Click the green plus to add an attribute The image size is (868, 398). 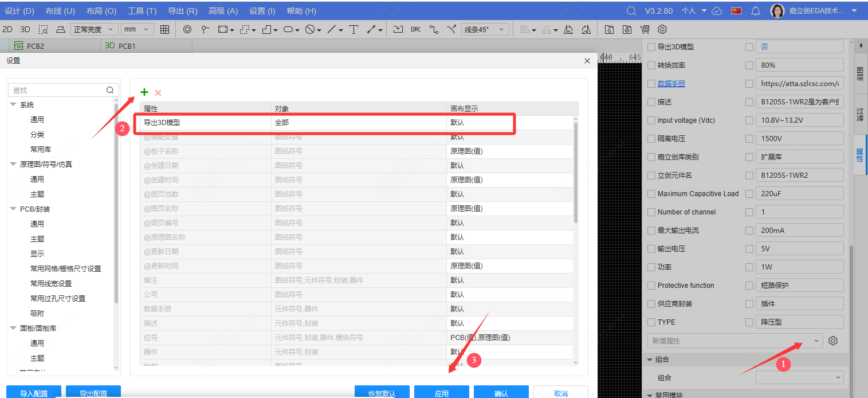coord(144,92)
